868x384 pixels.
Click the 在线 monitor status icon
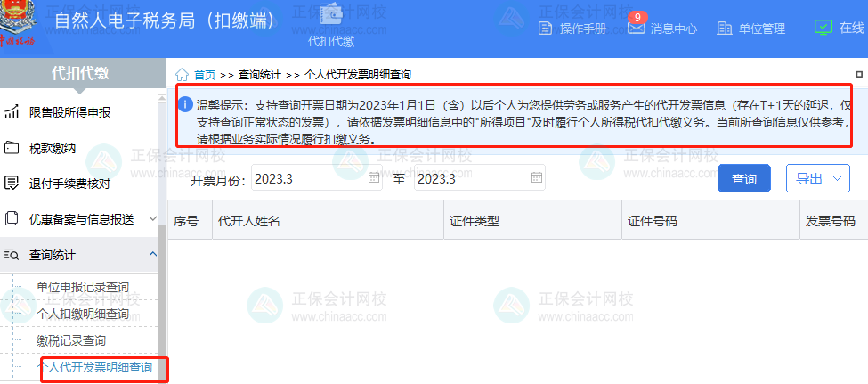coord(823,28)
